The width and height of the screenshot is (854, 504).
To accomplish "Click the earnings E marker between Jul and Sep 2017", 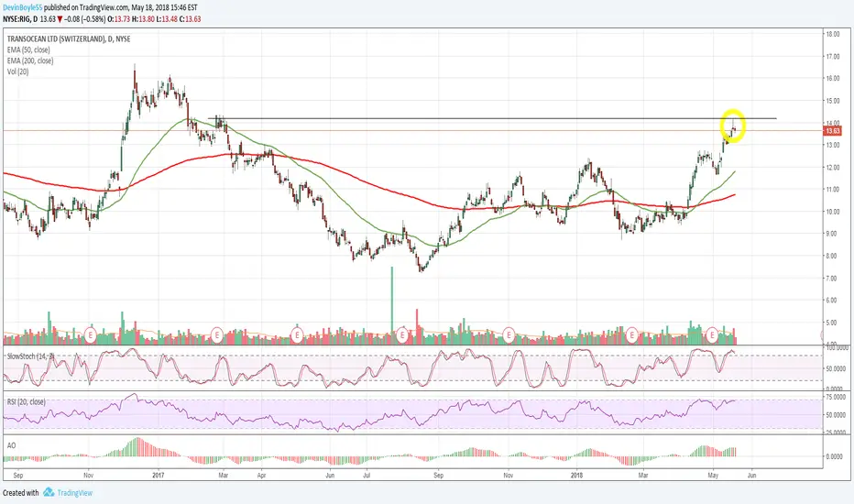I will click(402, 334).
